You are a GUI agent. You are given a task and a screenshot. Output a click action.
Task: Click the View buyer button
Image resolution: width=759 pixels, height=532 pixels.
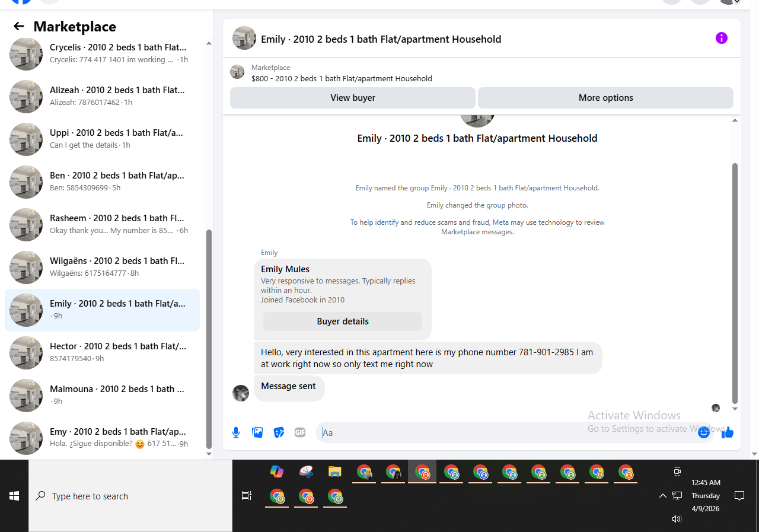353,98
